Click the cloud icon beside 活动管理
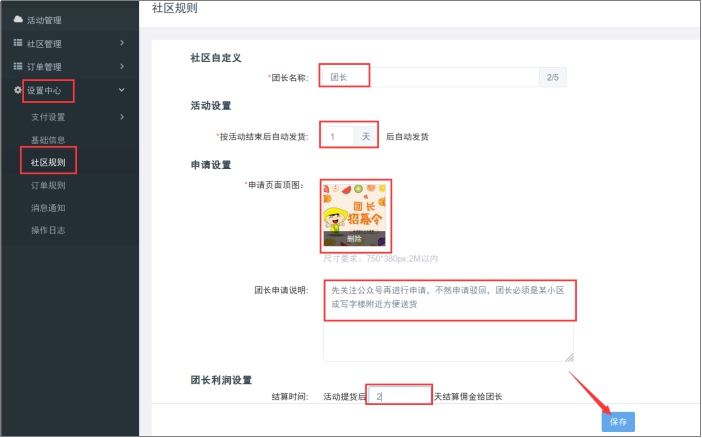The width and height of the screenshot is (702, 438). click(18, 19)
